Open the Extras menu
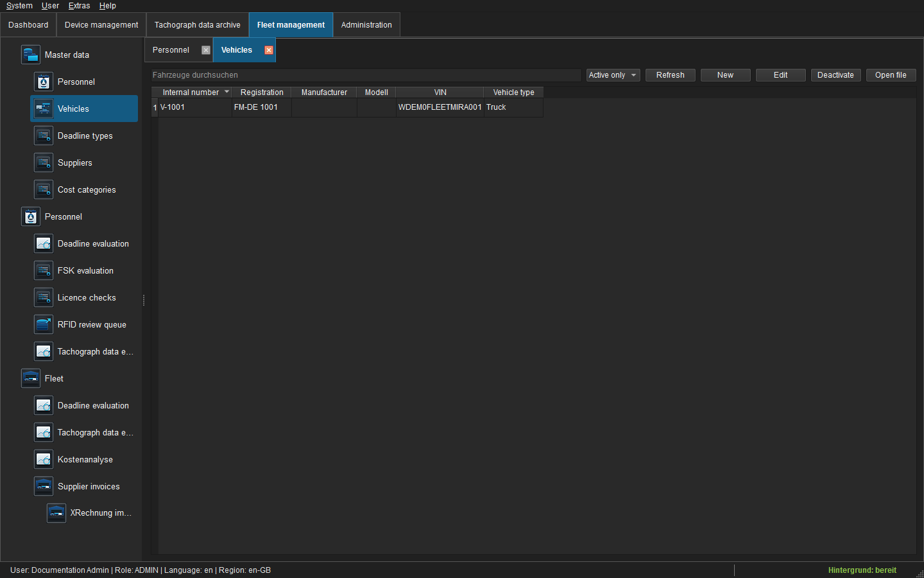Screen dimensions: 924x578 (x=80, y=6)
